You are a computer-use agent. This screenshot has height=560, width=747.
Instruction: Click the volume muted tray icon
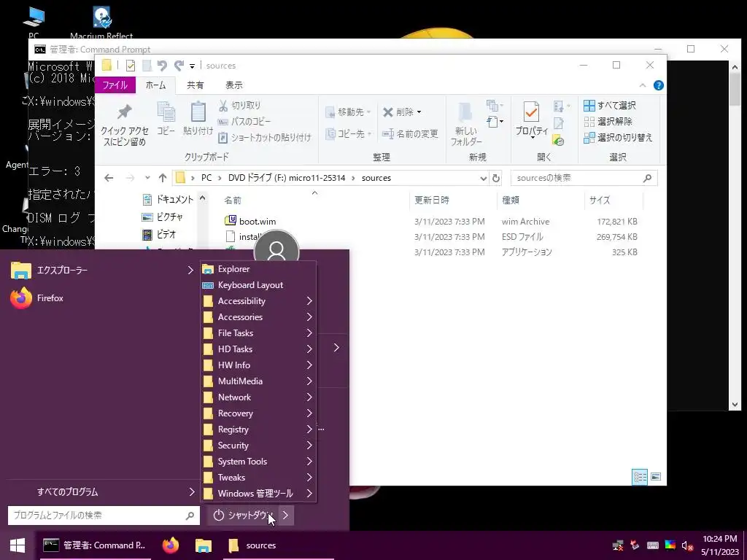click(687, 545)
